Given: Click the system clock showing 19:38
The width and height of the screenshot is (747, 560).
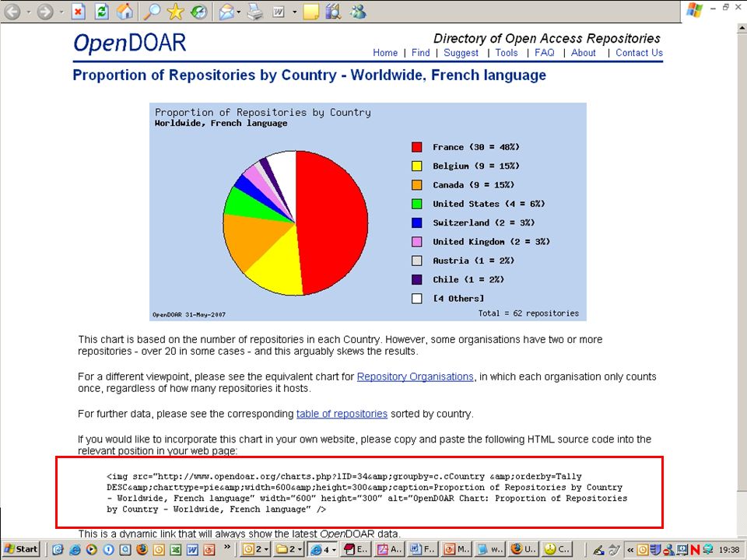Looking at the screenshot, I should click(729, 550).
